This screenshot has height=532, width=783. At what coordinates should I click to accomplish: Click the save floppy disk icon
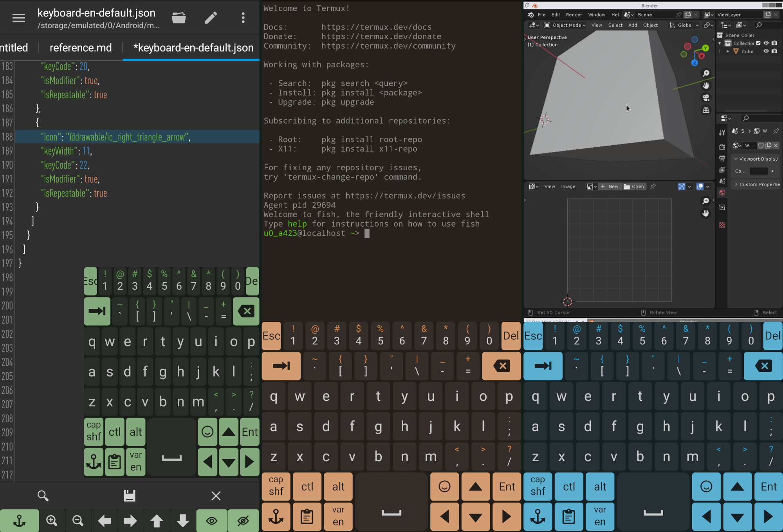click(x=130, y=496)
